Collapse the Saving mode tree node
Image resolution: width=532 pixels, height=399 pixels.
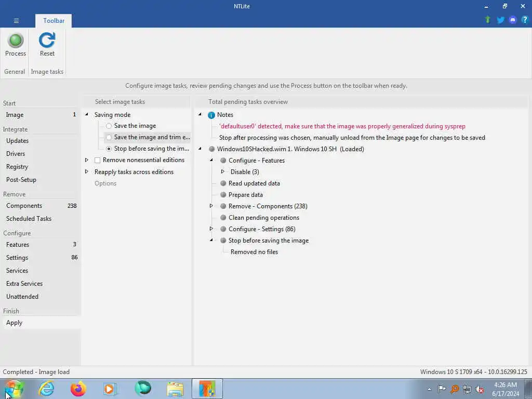[x=87, y=115]
